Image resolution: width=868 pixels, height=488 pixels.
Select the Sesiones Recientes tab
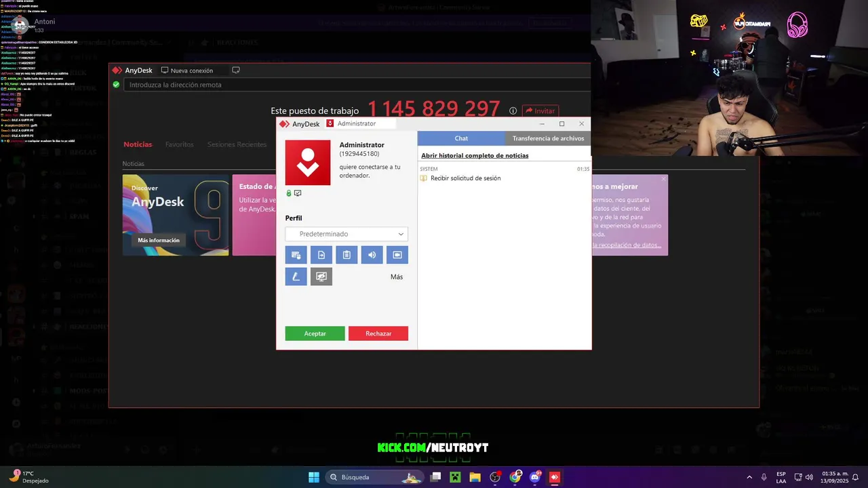(237, 144)
